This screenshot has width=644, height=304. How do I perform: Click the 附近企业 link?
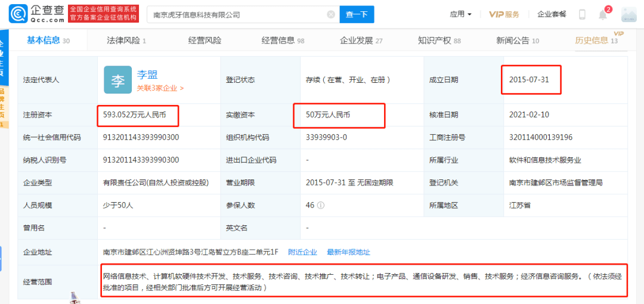point(302,252)
